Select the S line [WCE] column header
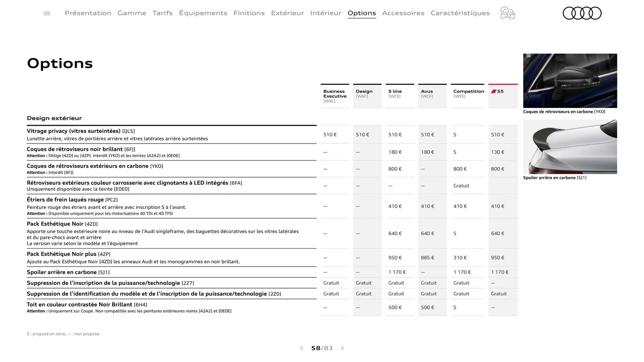Image resolution: width=644 pixels, height=362 pixels. 400,96
